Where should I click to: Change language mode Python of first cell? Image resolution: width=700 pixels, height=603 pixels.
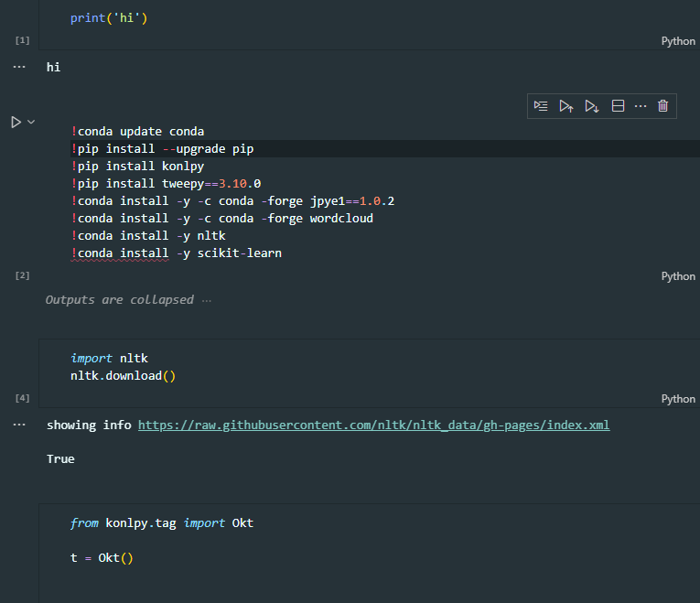678,41
